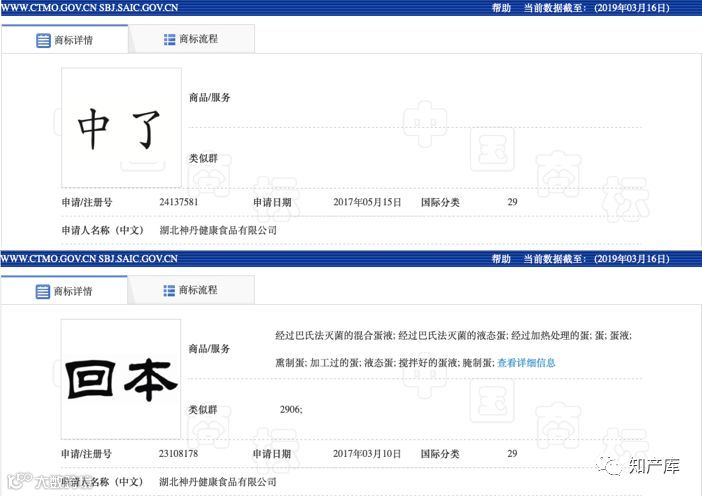Click the 回本 trademark image
Viewport: 702px width, 496px height.
121,379
